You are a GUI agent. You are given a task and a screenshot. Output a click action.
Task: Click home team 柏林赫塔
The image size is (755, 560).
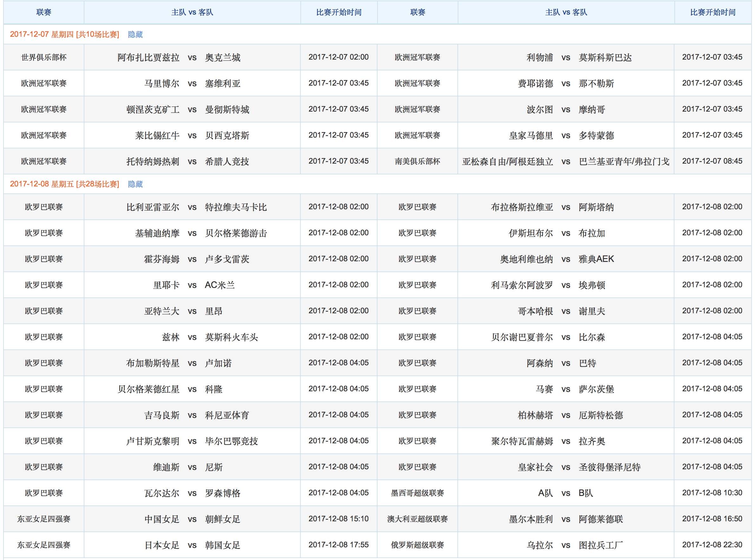tap(535, 415)
